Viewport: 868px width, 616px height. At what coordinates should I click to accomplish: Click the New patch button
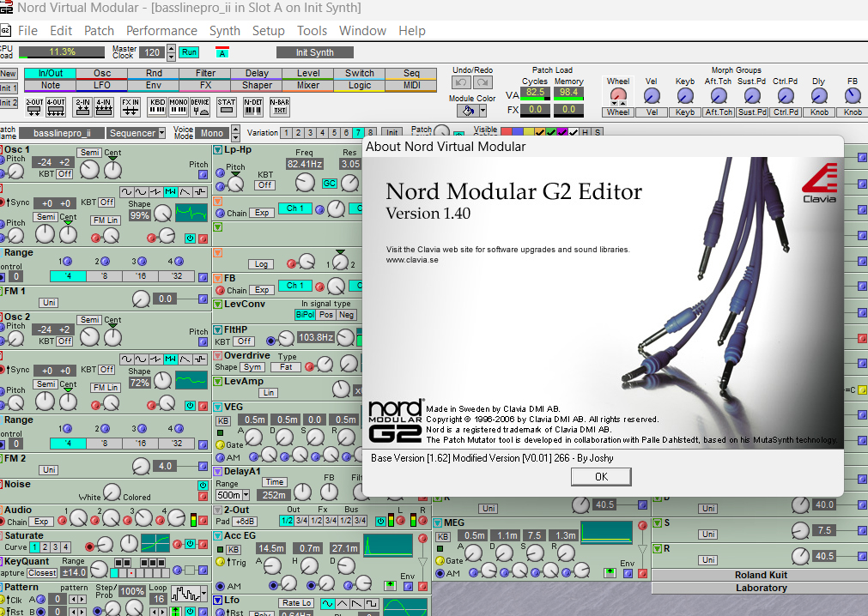pyautogui.click(x=9, y=74)
